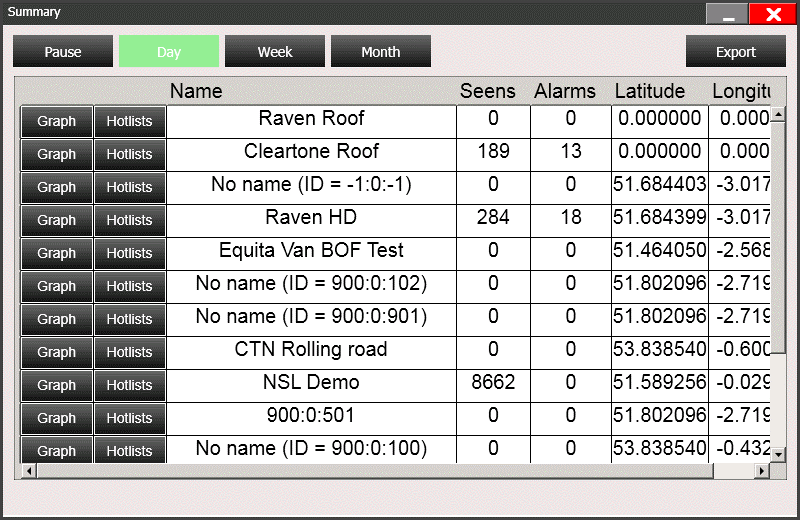Pause the summary updates
Screen dimensions: 800x520
pyautogui.click(x=63, y=52)
